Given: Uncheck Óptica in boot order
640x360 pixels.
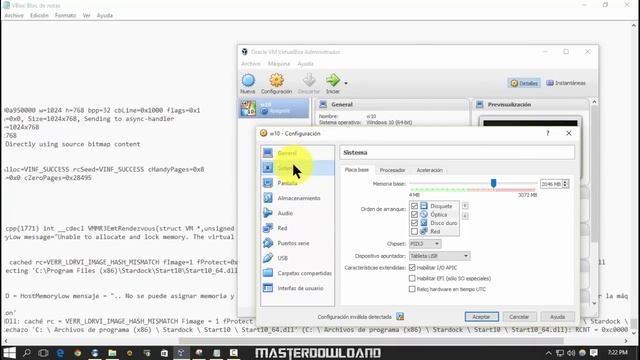Looking at the screenshot, I should point(414,214).
